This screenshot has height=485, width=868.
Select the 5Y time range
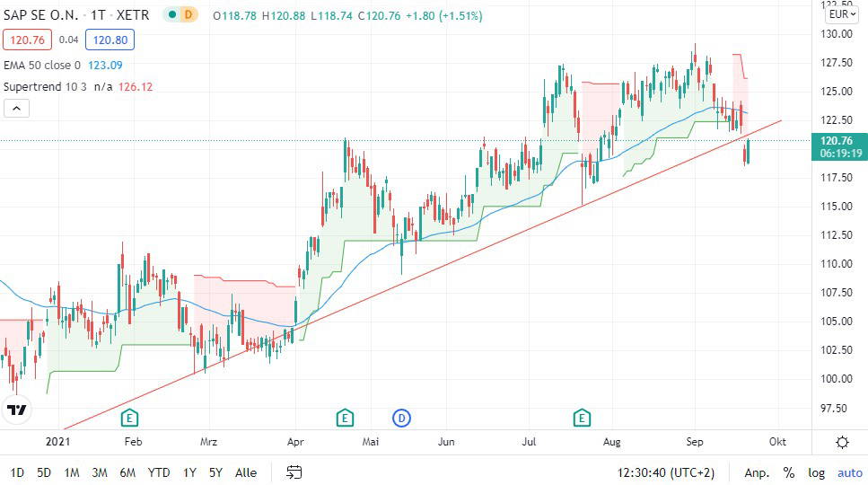pos(215,472)
